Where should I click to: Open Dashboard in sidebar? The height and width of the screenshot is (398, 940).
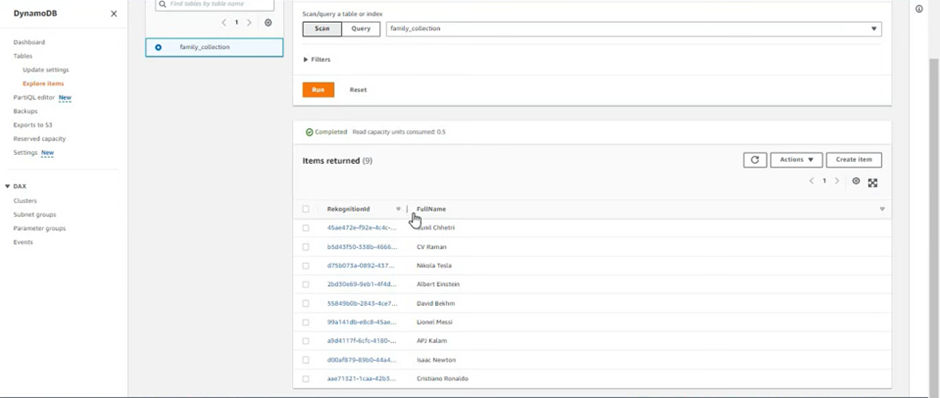click(x=29, y=43)
